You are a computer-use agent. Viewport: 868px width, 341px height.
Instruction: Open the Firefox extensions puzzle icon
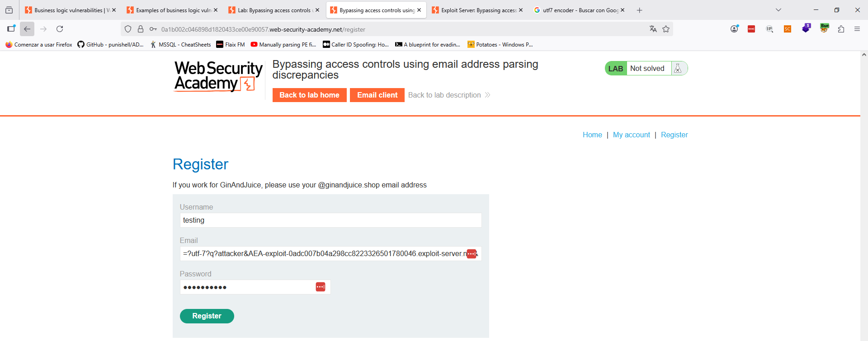coord(841,29)
